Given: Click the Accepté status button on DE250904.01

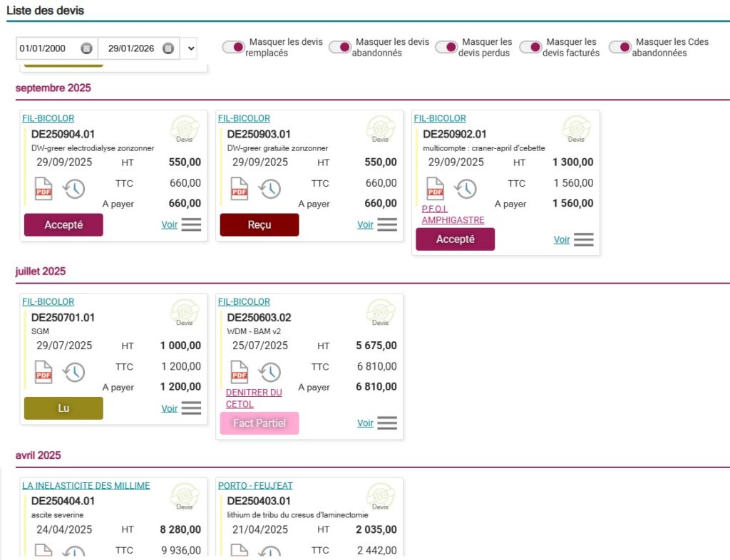Looking at the screenshot, I should point(63,224).
